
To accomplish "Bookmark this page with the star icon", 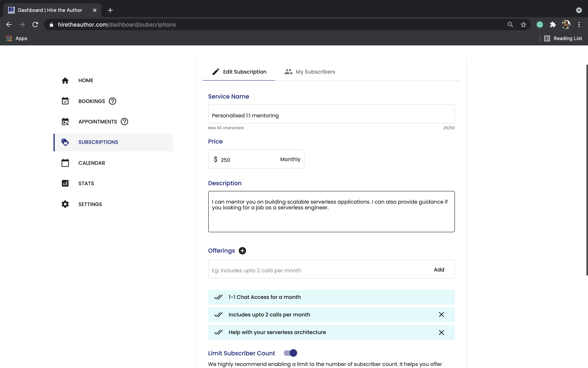I will (x=523, y=25).
